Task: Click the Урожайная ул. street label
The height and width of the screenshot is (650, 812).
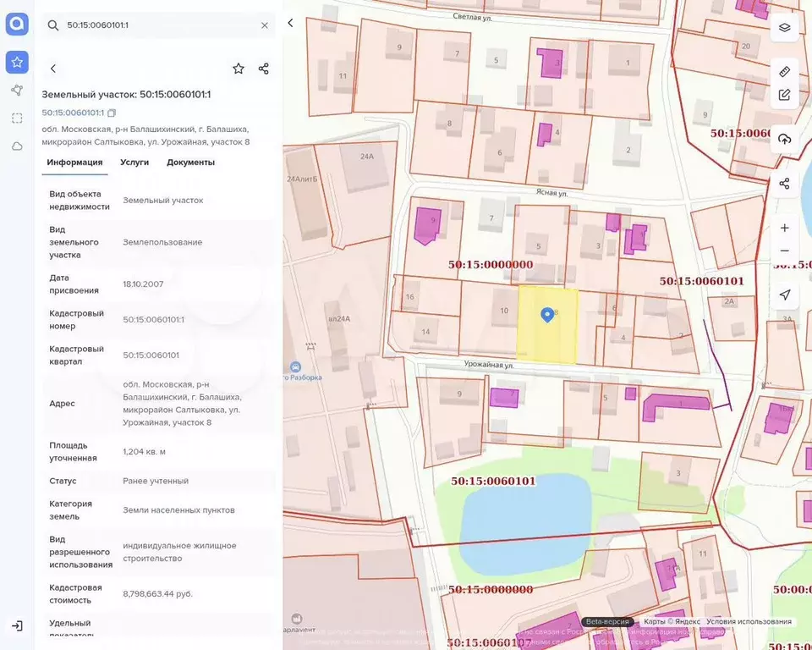Action: click(488, 365)
